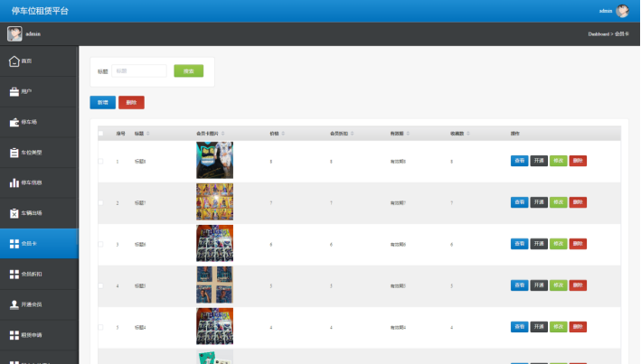Click 开通 for the 标题8 row
The height and width of the screenshot is (364, 641).
pos(539,161)
